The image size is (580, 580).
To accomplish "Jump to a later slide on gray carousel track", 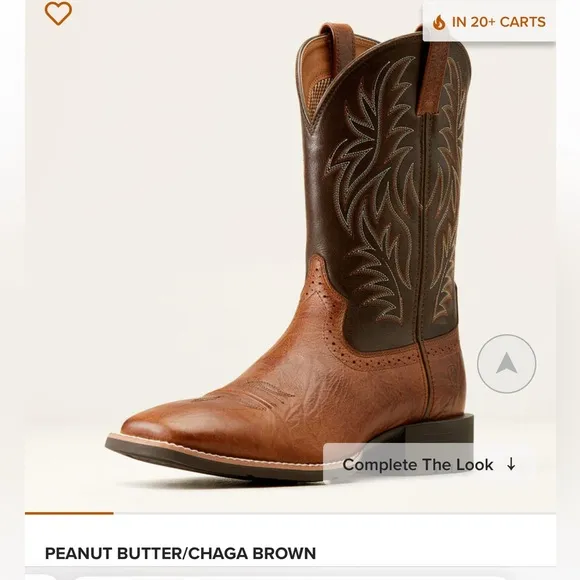I will pyautogui.click(x=334, y=513).
